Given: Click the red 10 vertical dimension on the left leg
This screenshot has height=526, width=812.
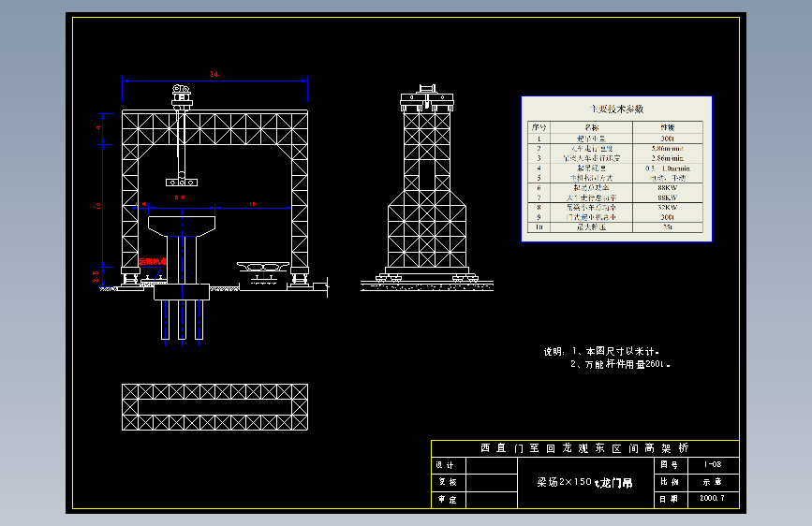Looking at the screenshot, I should 98,206.
